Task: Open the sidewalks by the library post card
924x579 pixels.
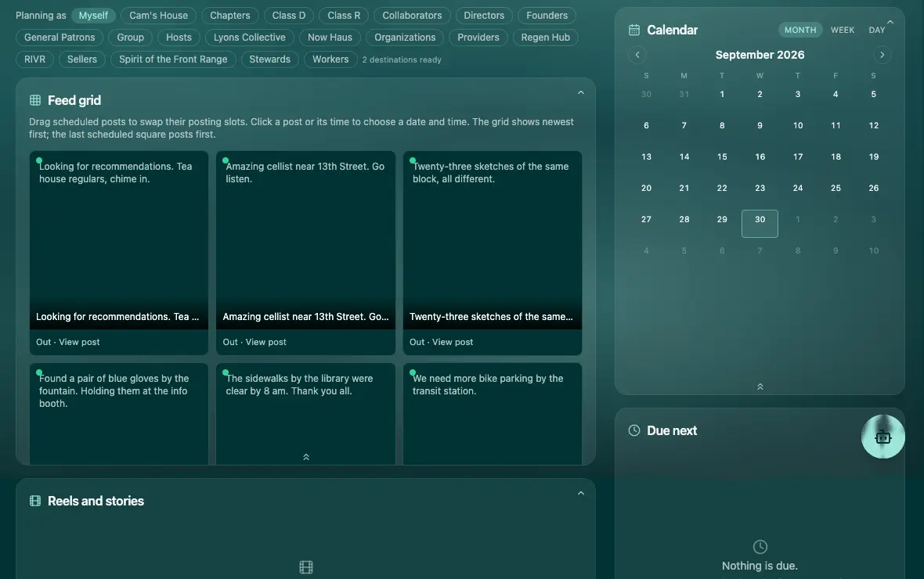Action: coord(305,414)
